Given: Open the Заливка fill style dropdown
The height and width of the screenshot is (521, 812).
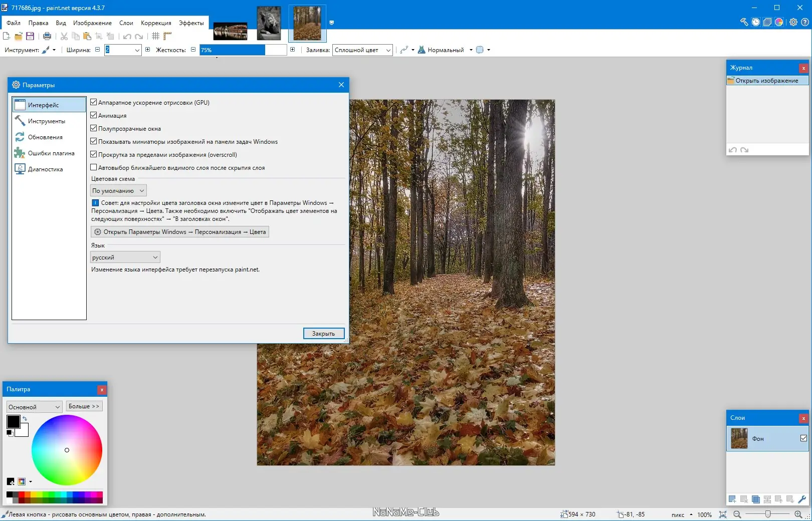Looking at the screenshot, I should point(362,50).
